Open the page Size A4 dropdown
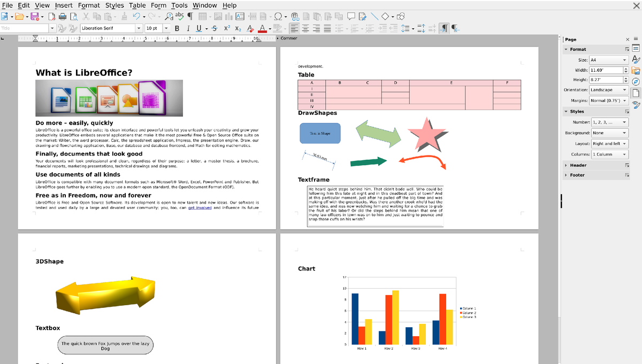This screenshot has width=642, height=364. (x=609, y=60)
